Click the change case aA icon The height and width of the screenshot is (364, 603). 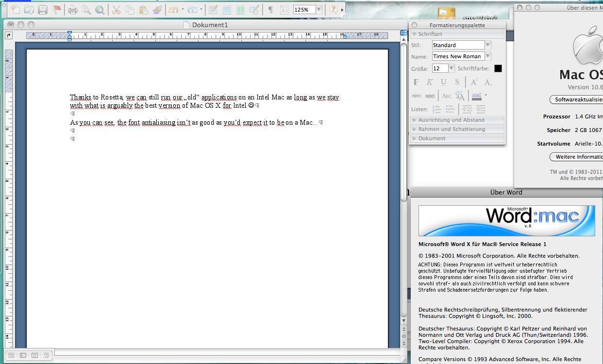(460, 96)
